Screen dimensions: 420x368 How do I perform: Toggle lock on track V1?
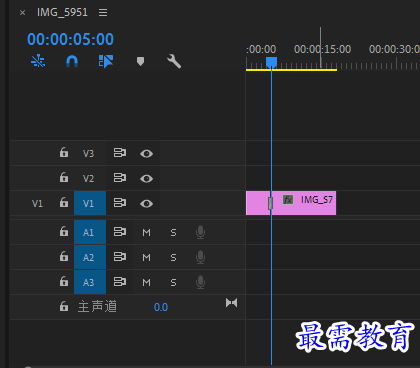tap(64, 203)
